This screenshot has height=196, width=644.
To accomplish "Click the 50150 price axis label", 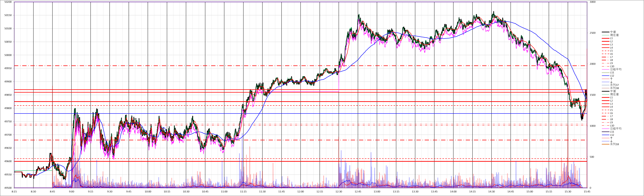I will point(8,15).
